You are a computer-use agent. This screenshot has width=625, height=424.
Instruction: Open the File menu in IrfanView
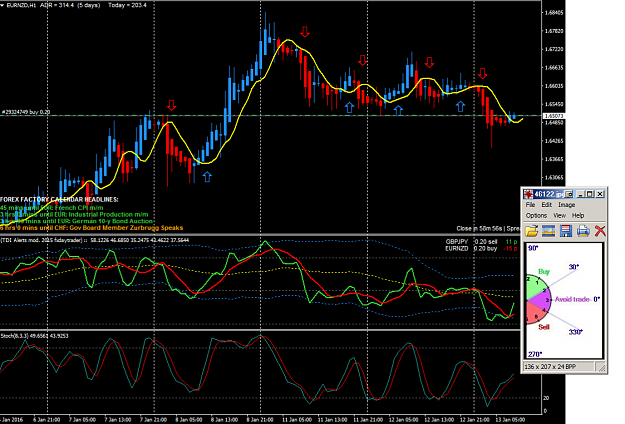(530, 204)
